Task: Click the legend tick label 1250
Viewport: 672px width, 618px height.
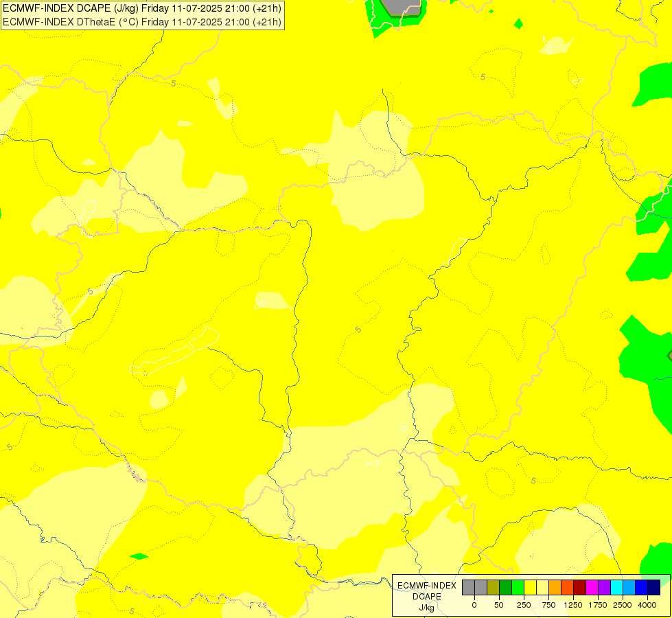Action: 573,605
